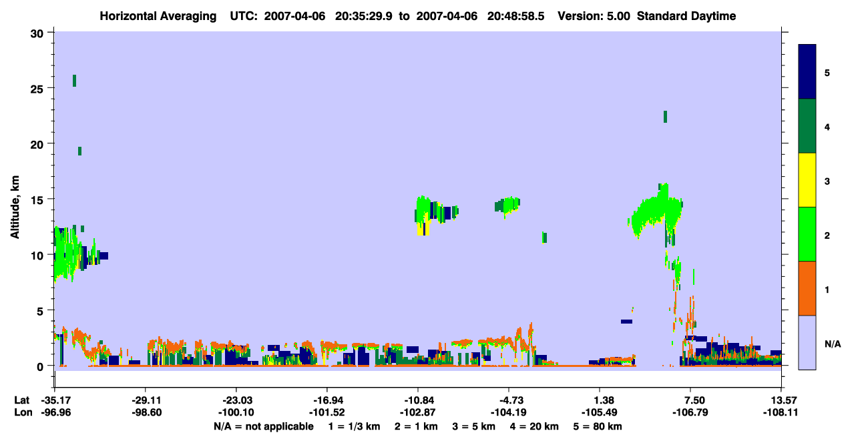Click the altitude tick label 25

(38, 89)
